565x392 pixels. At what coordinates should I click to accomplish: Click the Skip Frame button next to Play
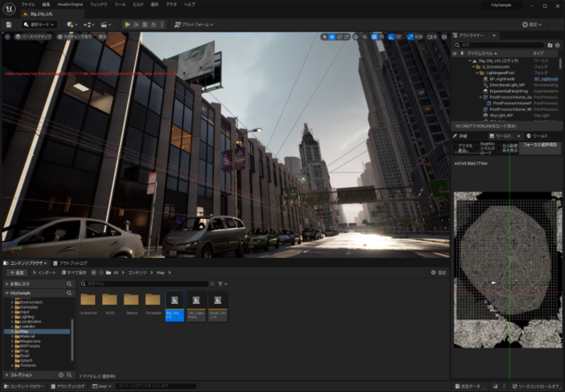coord(136,25)
